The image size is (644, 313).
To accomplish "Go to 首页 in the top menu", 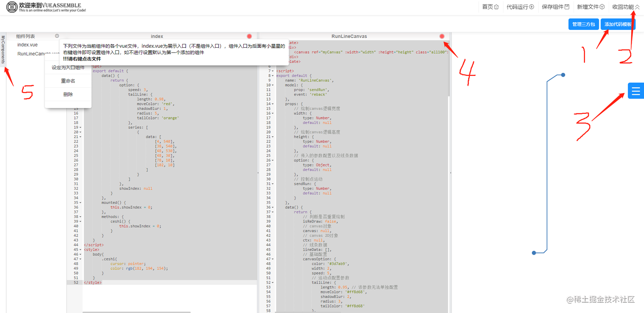I will point(490,7).
